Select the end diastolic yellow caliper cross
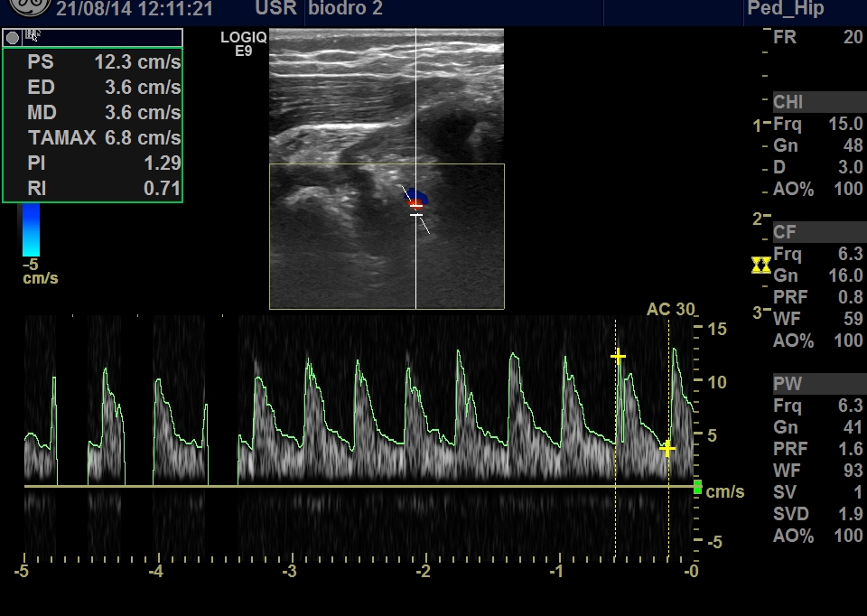Image resolution: width=867 pixels, height=616 pixels. (x=667, y=448)
